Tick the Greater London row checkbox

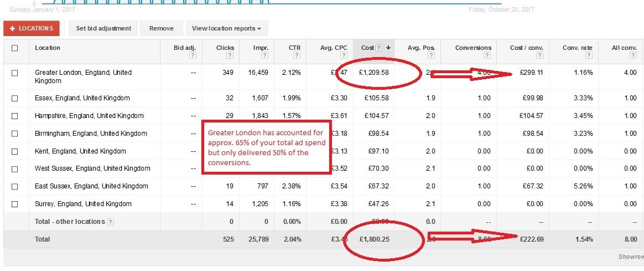pos(15,73)
